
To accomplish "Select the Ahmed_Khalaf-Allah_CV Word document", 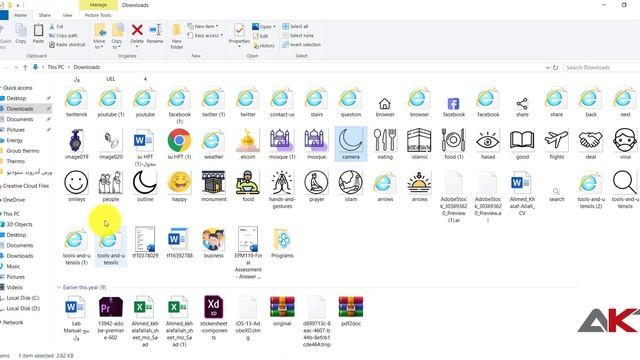I will click(522, 193).
